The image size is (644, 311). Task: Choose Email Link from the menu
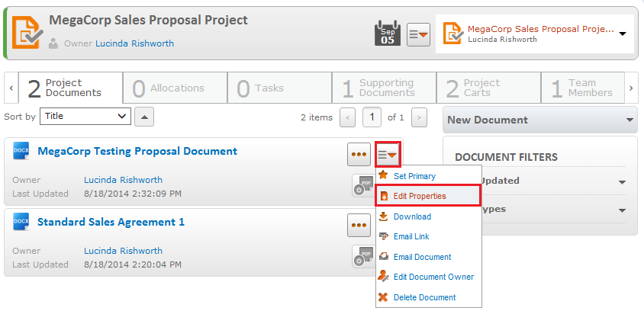pos(428,236)
